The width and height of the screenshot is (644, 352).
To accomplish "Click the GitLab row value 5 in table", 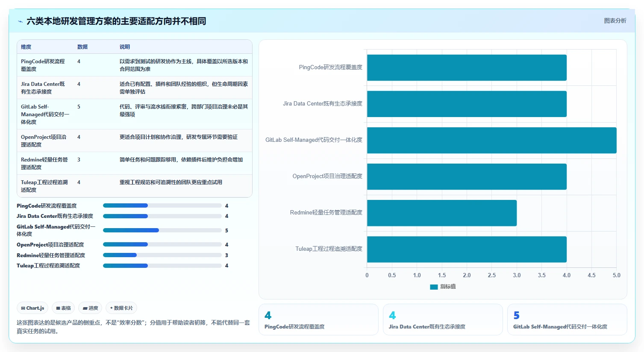I will pyautogui.click(x=79, y=107).
